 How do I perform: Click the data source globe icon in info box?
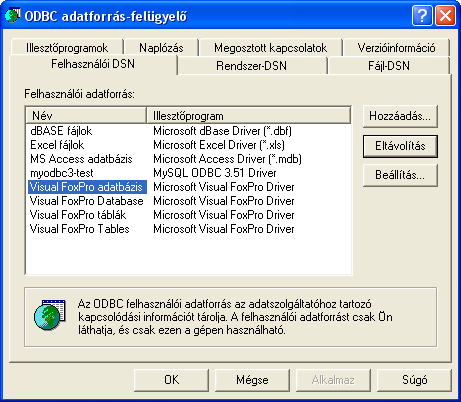(x=49, y=315)
